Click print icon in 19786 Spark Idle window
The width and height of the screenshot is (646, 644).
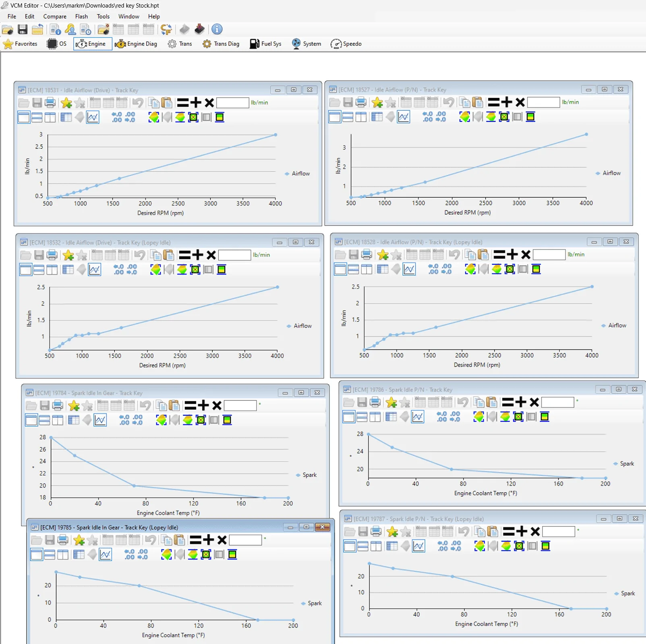[375, 402]
